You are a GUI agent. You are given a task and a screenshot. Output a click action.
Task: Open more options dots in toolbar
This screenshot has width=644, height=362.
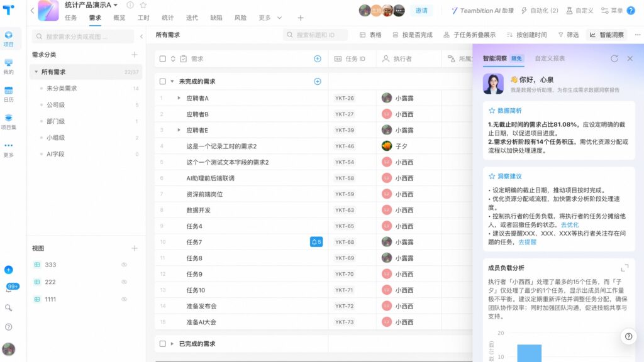(x=638, y=35)
